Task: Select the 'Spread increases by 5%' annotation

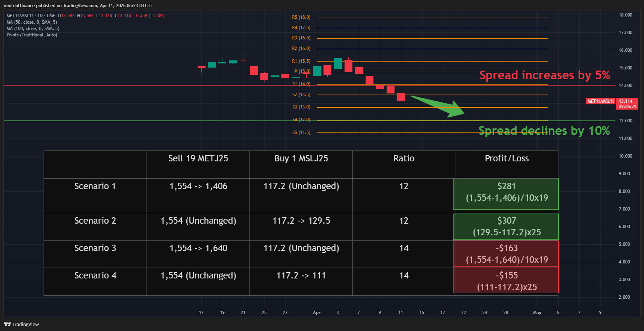Action: 545,75
